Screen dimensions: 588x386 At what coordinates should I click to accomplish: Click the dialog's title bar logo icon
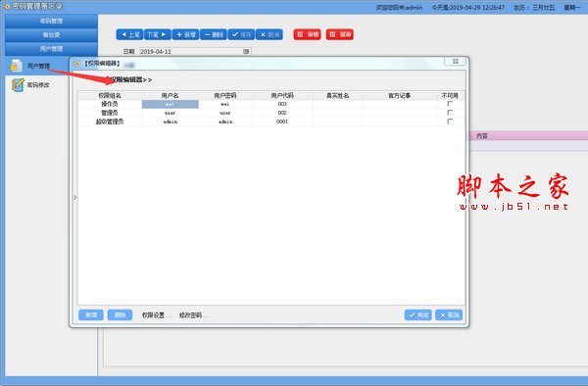click(76, 64)
